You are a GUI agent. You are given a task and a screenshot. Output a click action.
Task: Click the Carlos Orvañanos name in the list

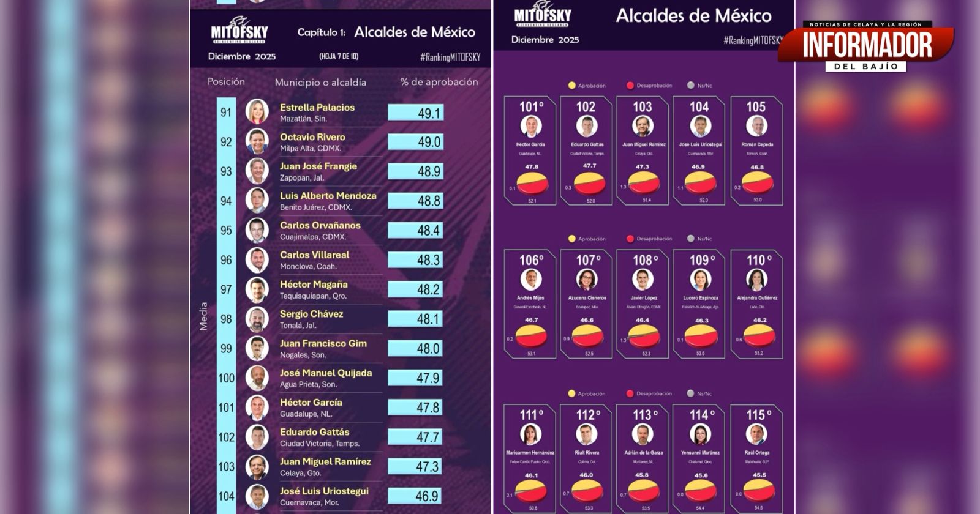[320, 225]
